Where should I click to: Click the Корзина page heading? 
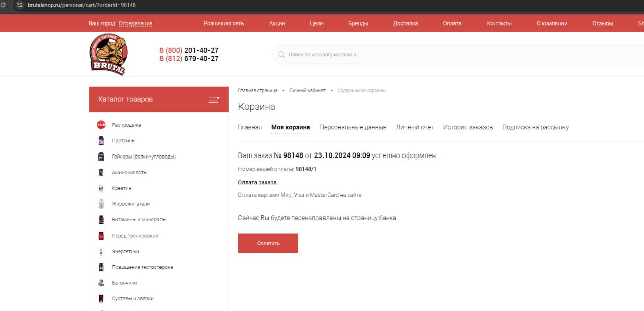point(257,107)
